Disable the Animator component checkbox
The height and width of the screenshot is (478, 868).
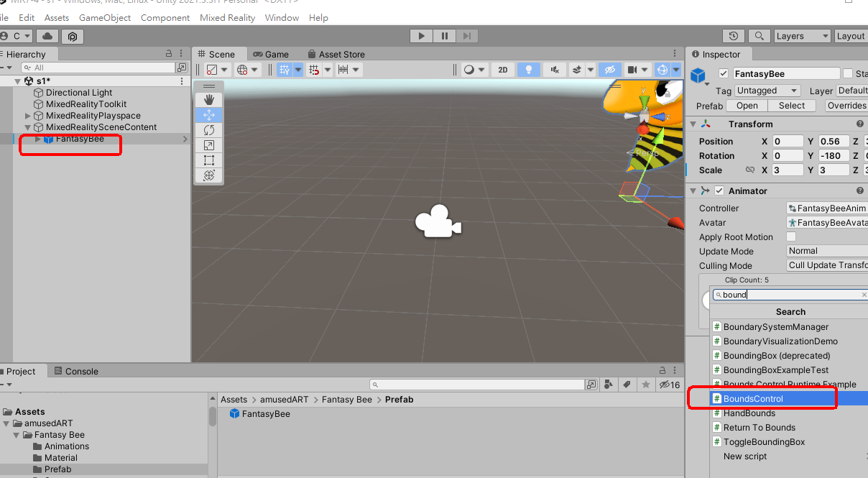719,190
